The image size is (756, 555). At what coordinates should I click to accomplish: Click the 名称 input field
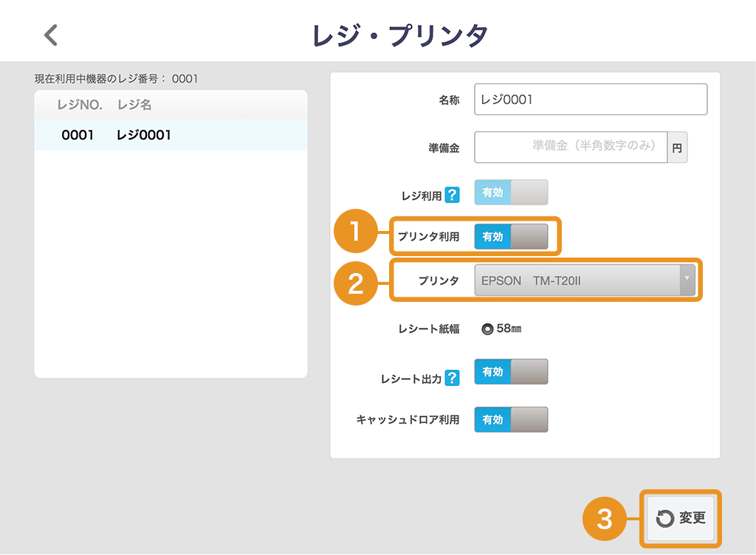[591, 99]
